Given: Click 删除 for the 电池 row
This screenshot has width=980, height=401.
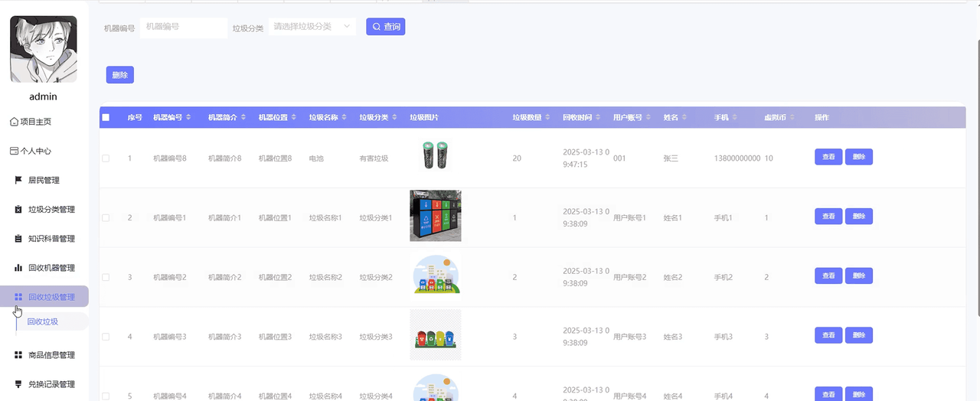Looking at the screenshot, I should point(859,157).
